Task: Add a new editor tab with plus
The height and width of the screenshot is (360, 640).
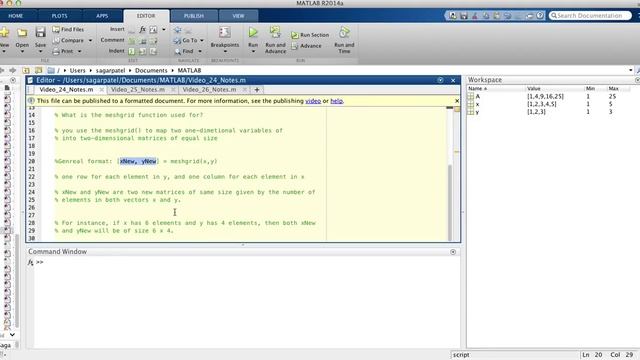Action: 257,89
